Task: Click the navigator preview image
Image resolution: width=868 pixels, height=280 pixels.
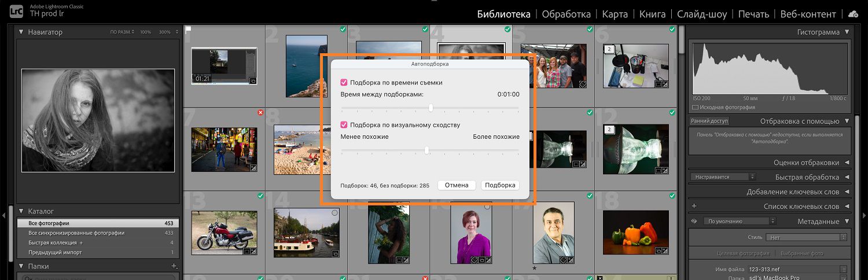Action: tap(98, 120)
